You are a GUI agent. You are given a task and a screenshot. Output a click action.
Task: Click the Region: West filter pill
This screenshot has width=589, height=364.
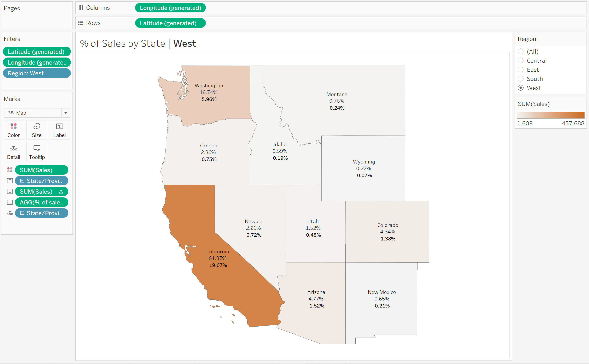(x=37, y=73)
